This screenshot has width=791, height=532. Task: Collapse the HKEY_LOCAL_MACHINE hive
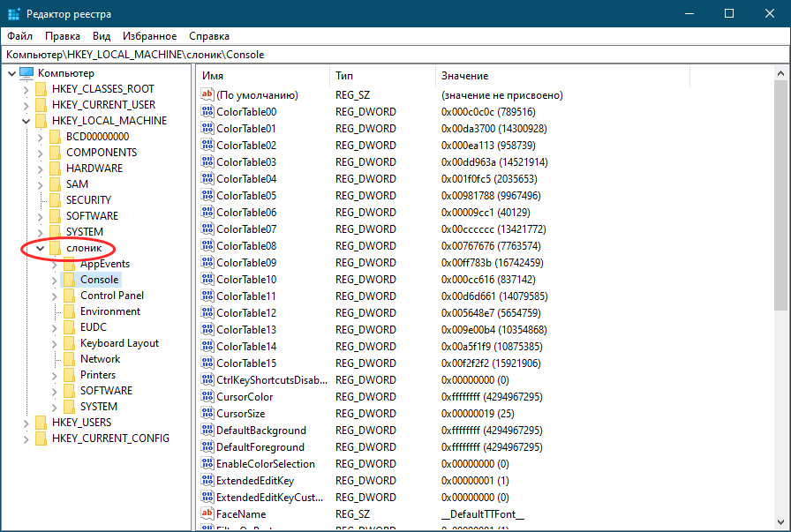(26, 121)
